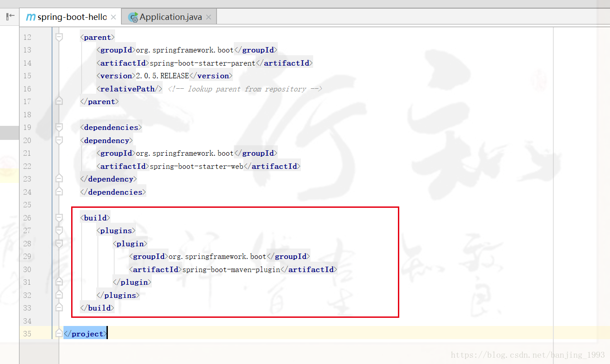The width and height of the screenshot is (610, 364).
Task: Click line number 15 in the gutter
Action: (x=27, y=76)
